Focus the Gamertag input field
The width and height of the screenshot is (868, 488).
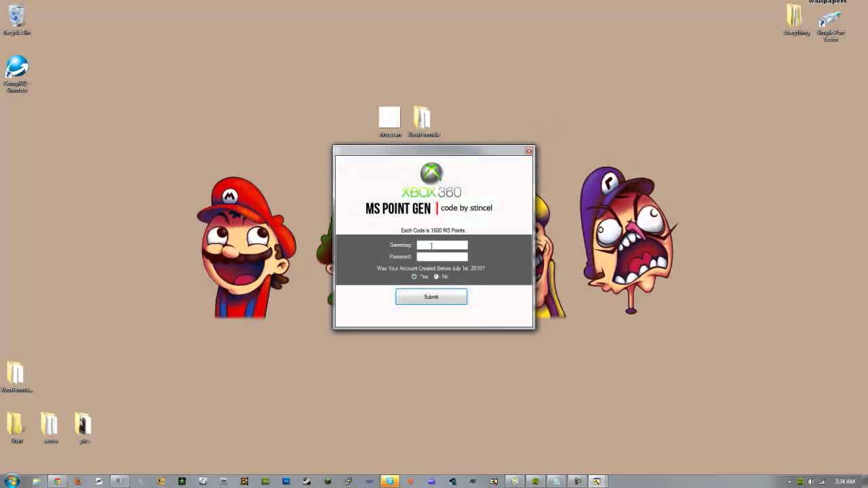pos(442,245)
